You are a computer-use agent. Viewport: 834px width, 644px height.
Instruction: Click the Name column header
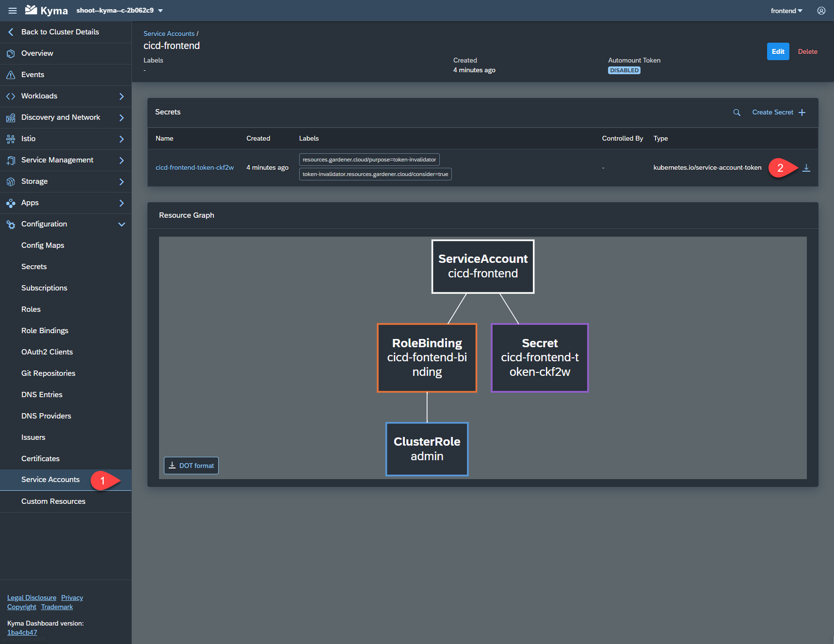point(164,139)
